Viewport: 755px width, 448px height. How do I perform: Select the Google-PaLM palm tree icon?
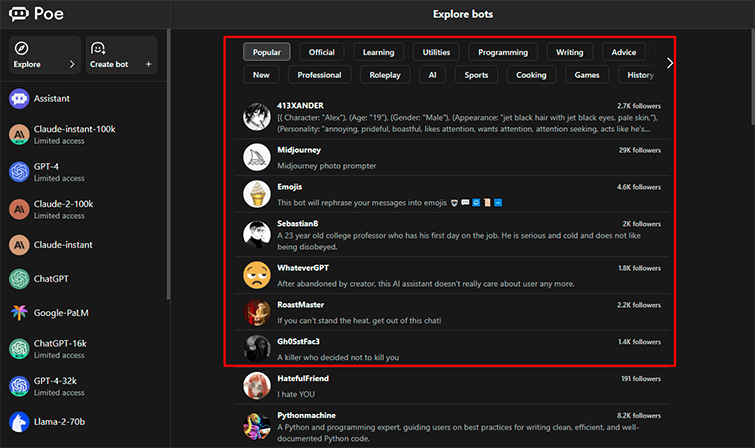coord(19,313)
